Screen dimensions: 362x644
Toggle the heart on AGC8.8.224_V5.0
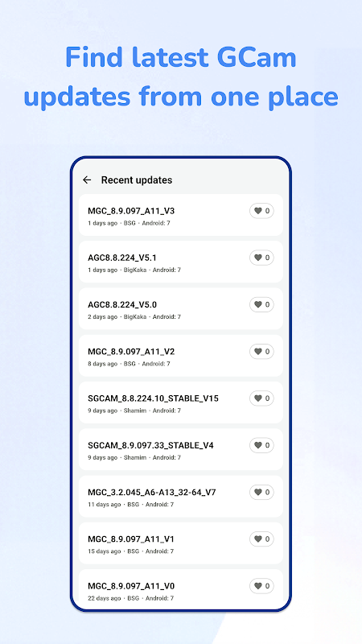pos(262,304)
